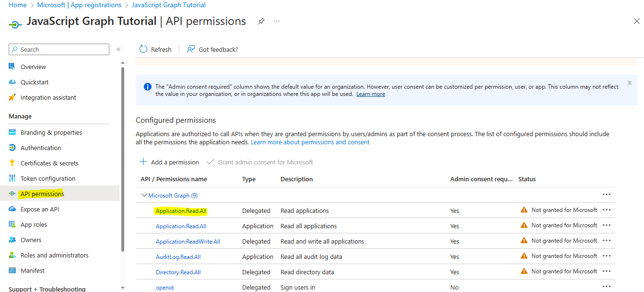Click 'Read directory data' description
The image size is (644, 292).
307,272
